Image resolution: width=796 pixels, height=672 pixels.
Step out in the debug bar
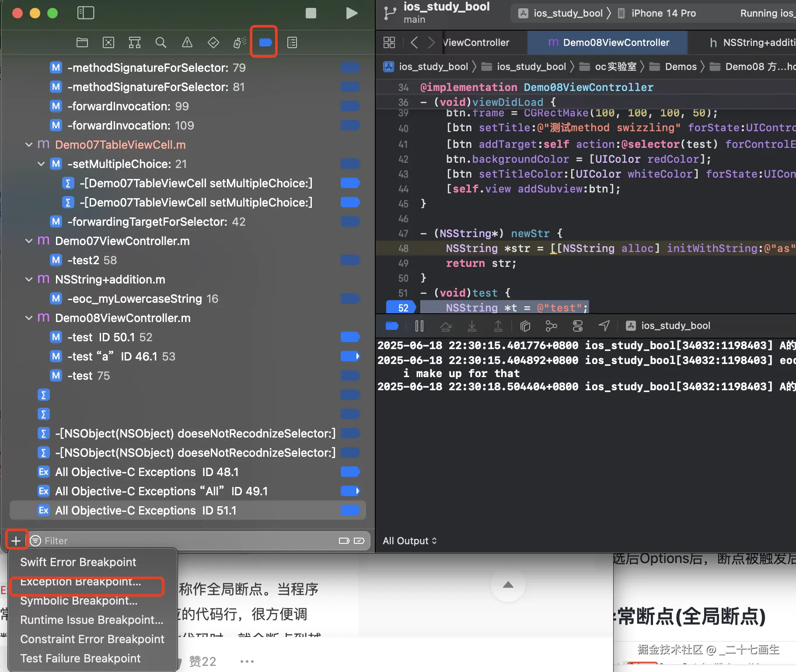498,325
